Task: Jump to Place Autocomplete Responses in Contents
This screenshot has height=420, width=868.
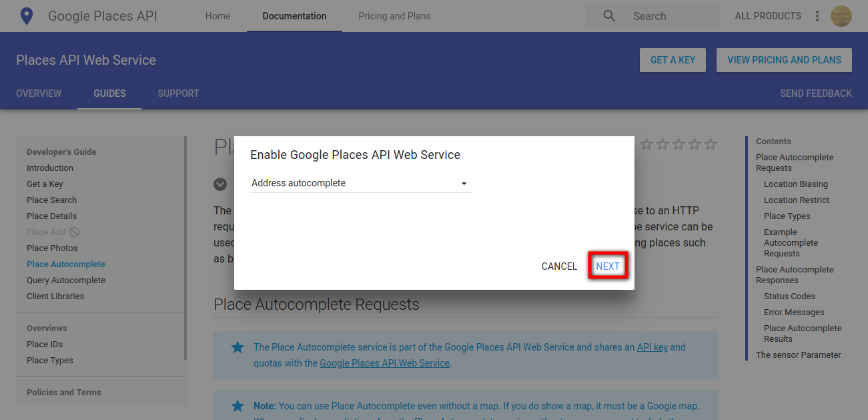Action: (795, 275)
